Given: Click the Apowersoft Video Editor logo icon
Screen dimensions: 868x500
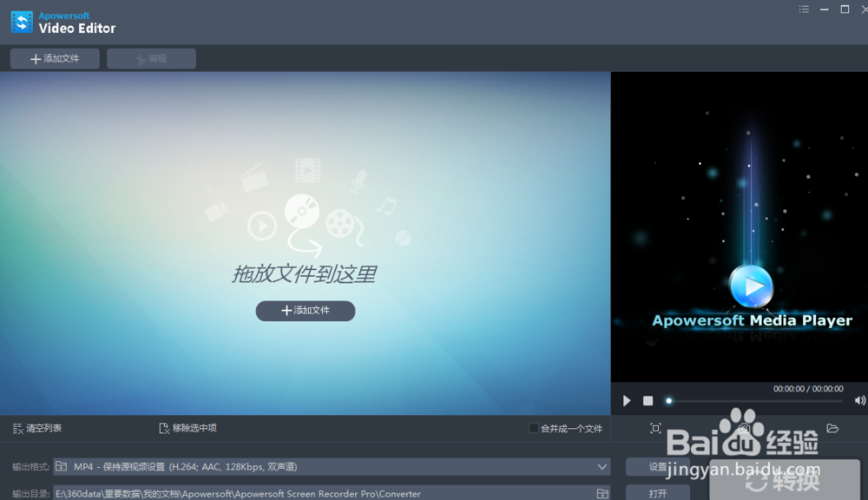Looking at the screenshot, I should point(21,21).
